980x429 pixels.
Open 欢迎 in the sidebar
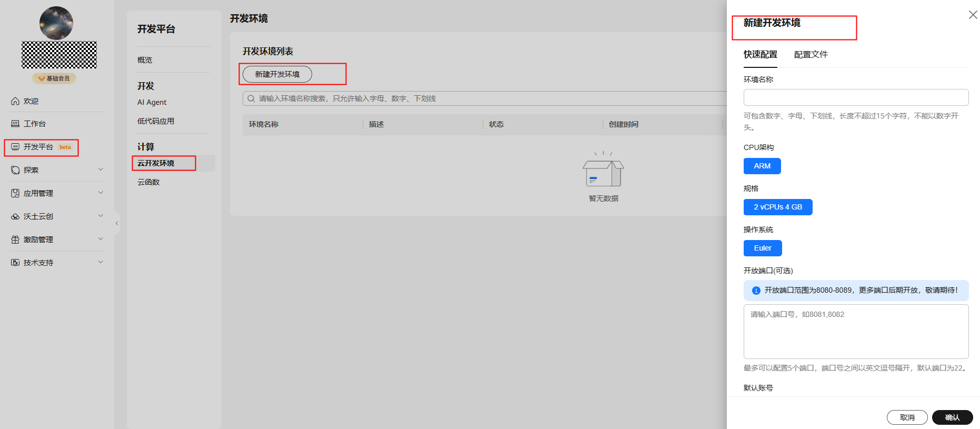(x=31, y=101)
